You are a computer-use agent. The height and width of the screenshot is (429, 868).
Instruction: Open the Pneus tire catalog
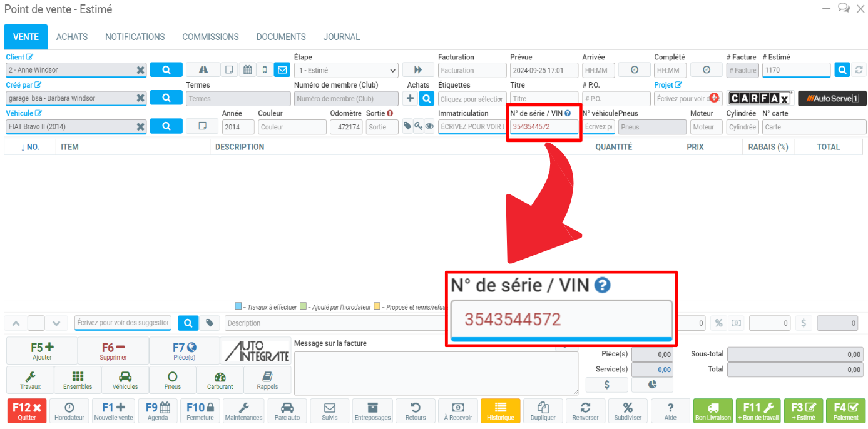173,380
